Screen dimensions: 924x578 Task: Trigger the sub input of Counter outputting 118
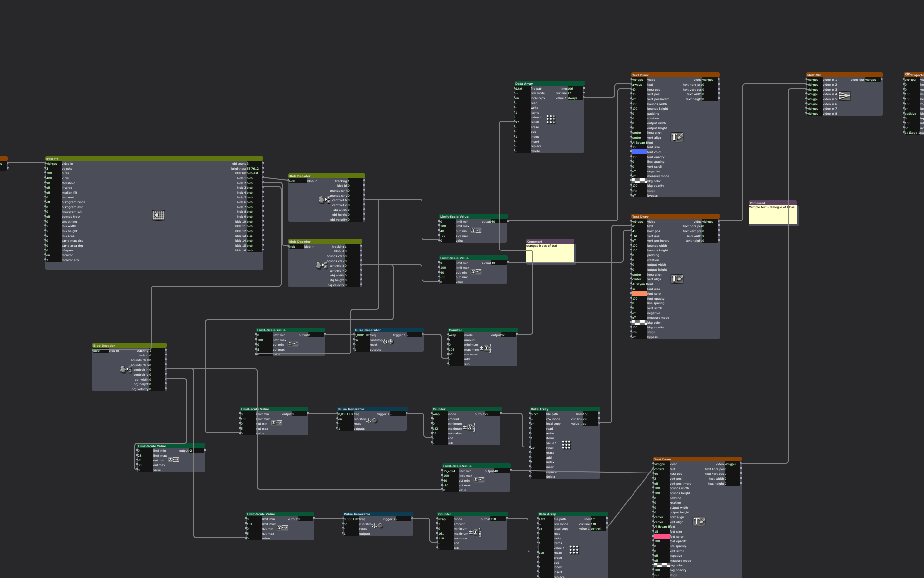coord(446,548)
